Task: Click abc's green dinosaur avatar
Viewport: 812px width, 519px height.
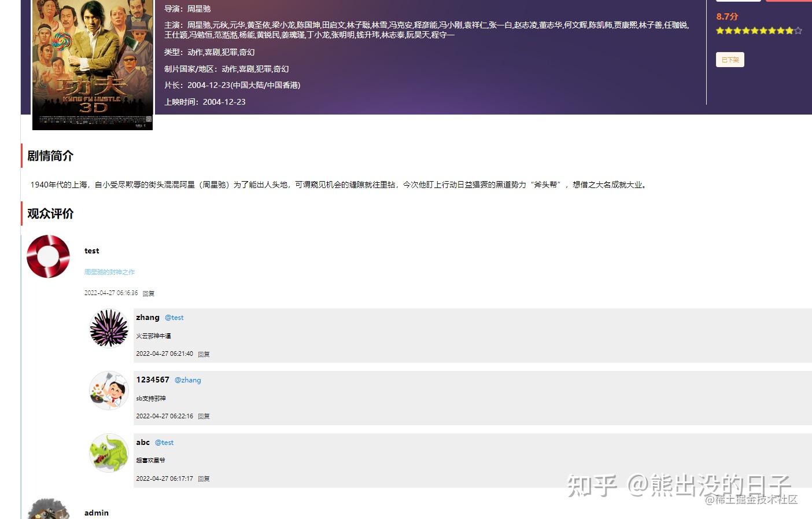Action: [109, 453]
